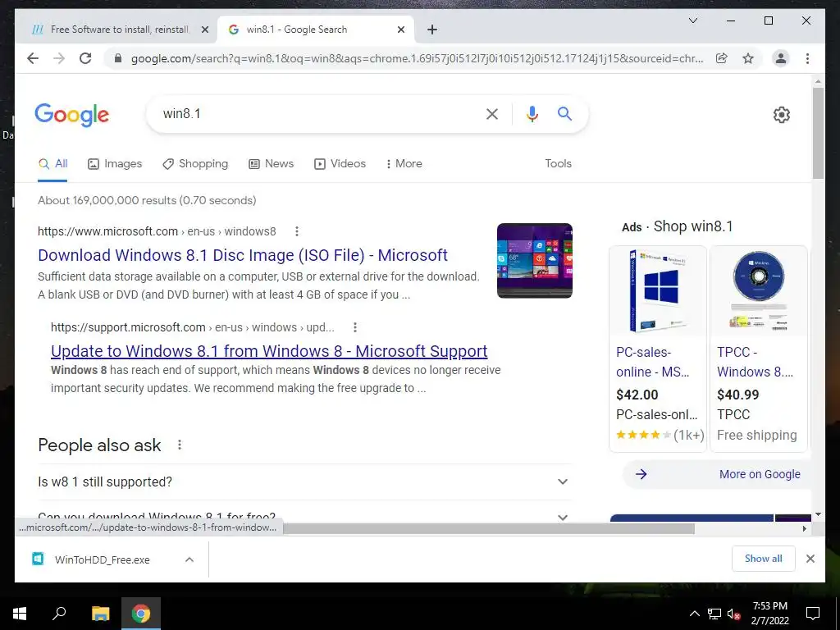Close the downloads bar
Image resolution: width=840 pixels, height=630 pixels.
pos(810,559)
